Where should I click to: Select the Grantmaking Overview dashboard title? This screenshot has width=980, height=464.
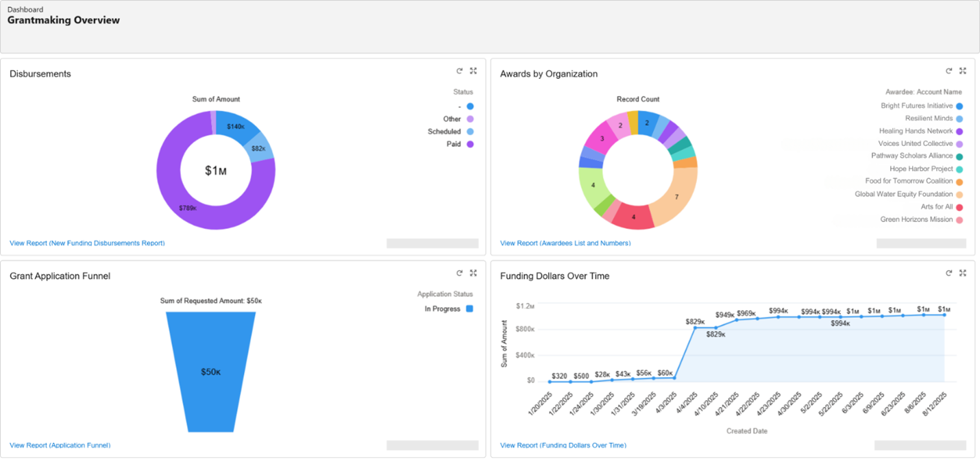(x=63, y=20)
